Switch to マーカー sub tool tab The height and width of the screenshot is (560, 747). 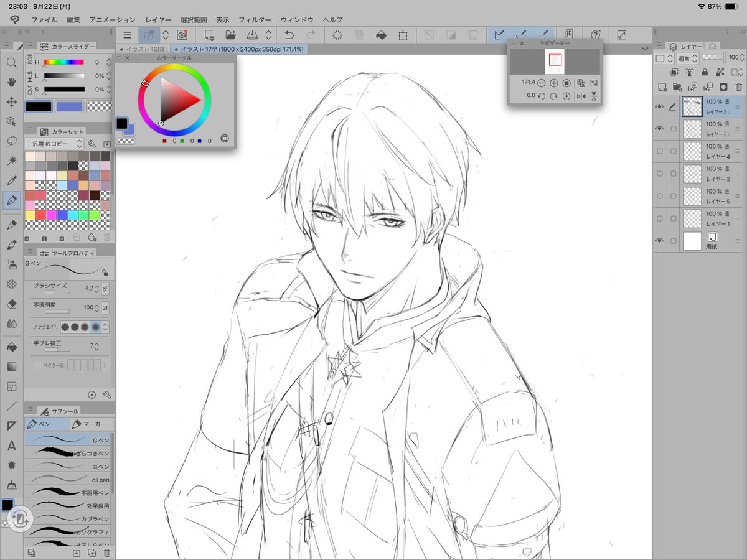click(92, 424)
